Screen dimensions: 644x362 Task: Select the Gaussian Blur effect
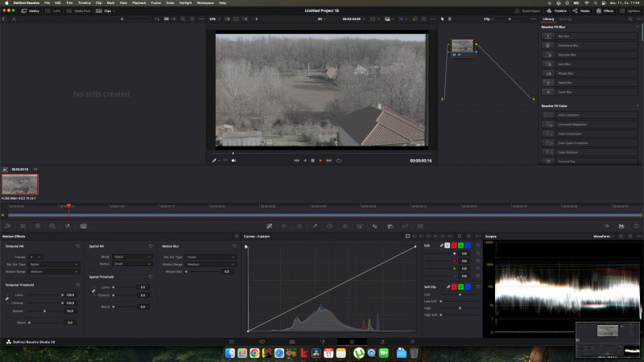(x=589, y=55)
